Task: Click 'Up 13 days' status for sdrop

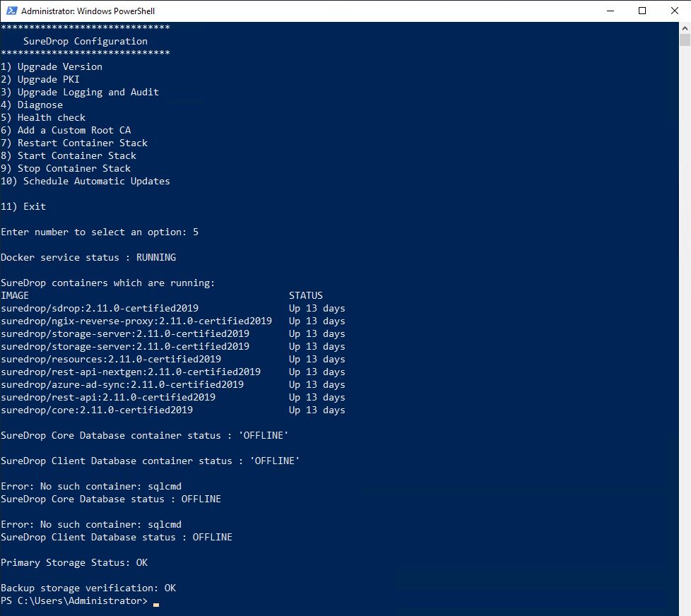Action: pos(317,309)
